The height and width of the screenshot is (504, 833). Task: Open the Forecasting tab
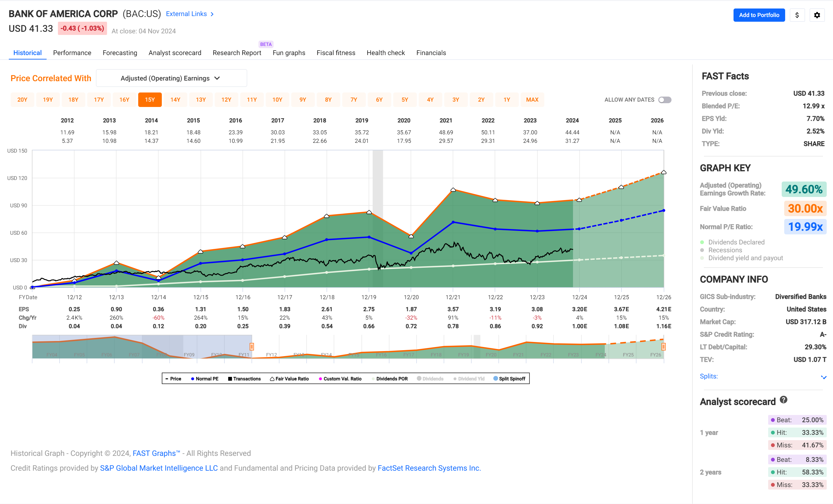point(120,53)
